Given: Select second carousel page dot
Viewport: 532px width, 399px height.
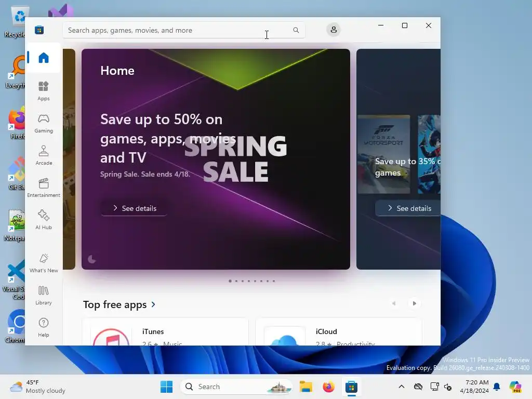Looking at the screenshot, I should coord(236,281).
